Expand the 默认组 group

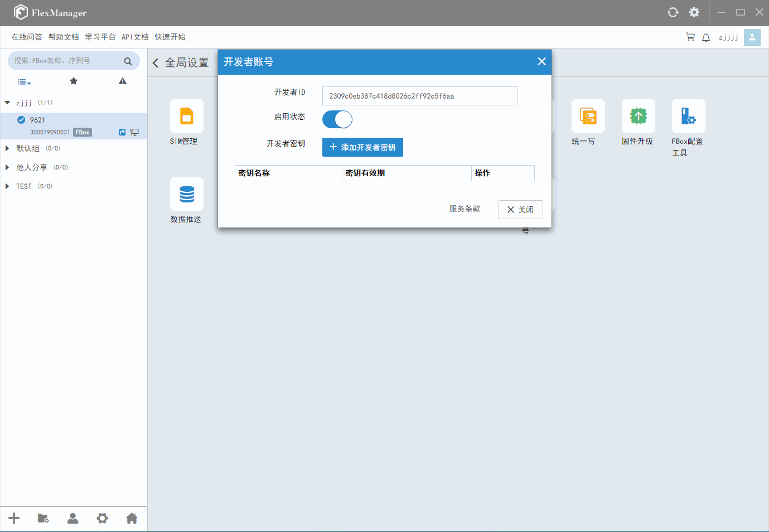point(7,148)
